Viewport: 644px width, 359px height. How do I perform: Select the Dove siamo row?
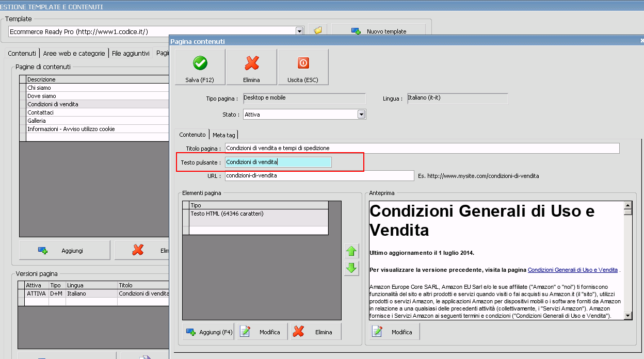(98, 96)
